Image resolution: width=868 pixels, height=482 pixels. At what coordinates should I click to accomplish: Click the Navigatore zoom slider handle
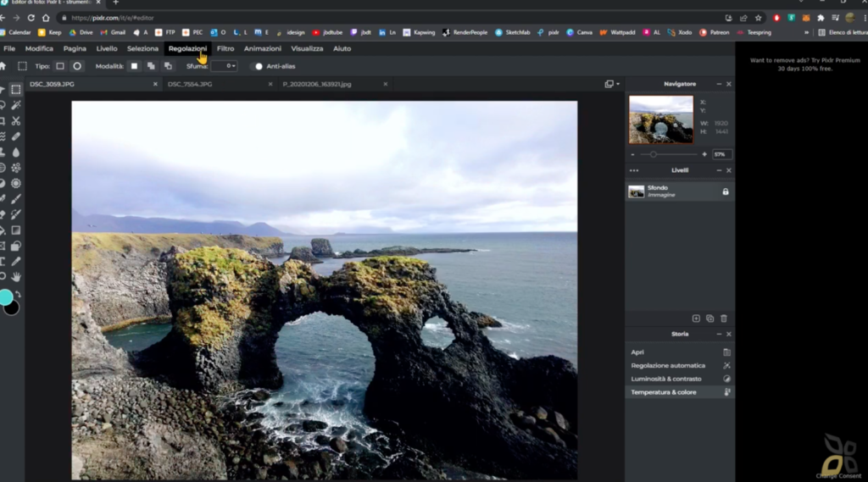tap(654, 154)
